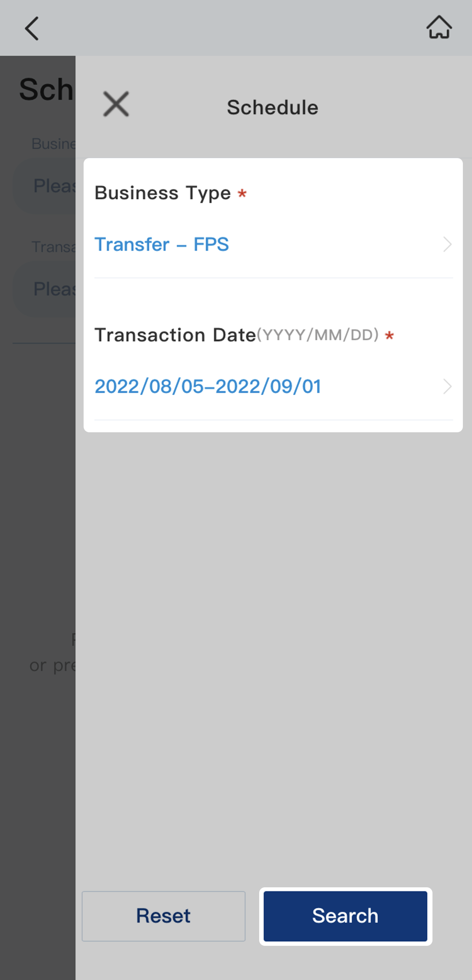The width and height of the screenshot is (472, 980).
Task: Tap dimmed 'Transa' label behind panel
Action: (53, 247)
